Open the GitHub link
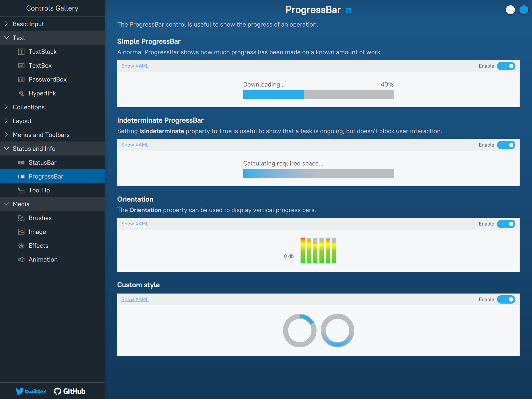This screenshot has width=532, height=399. [x=70, y=391]
